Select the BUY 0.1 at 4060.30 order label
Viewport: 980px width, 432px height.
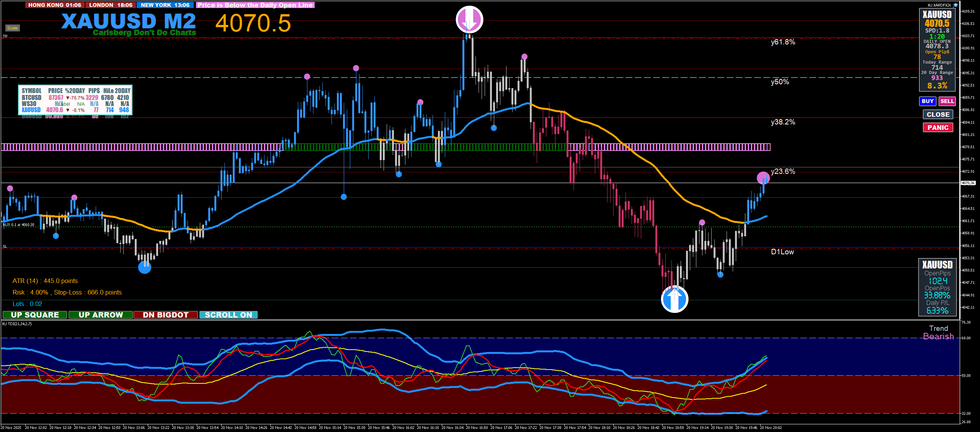18,225
